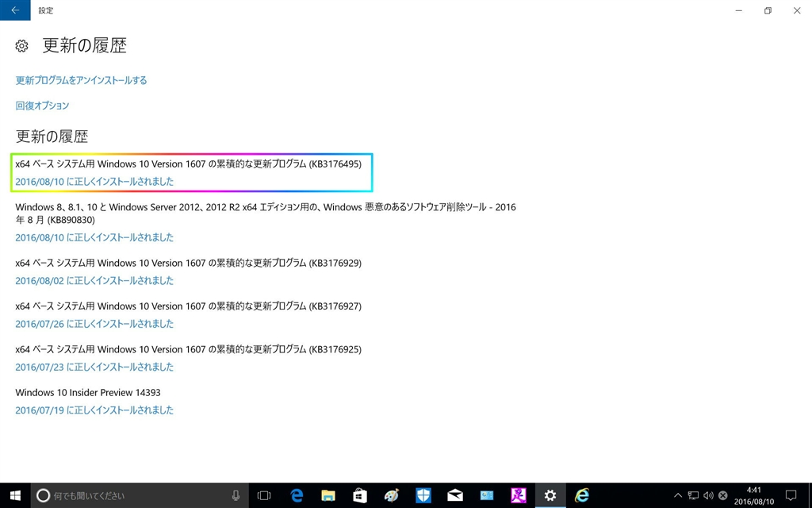This screenshot has height=508, width=812.
Task: Click the tray icon with an X circle
Action: point(723,495)
